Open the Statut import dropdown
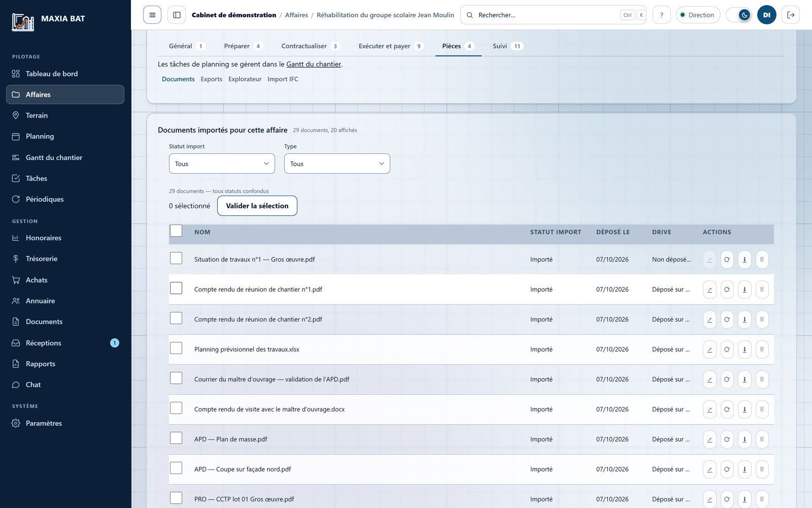This screenshot has height=508, width=812. coord(222,164)
